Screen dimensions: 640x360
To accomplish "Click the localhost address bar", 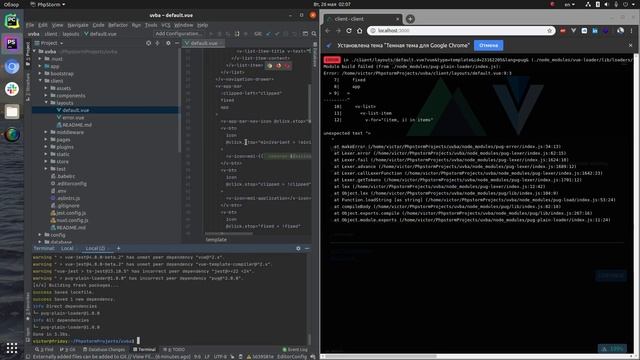I will tap(461, 31).
